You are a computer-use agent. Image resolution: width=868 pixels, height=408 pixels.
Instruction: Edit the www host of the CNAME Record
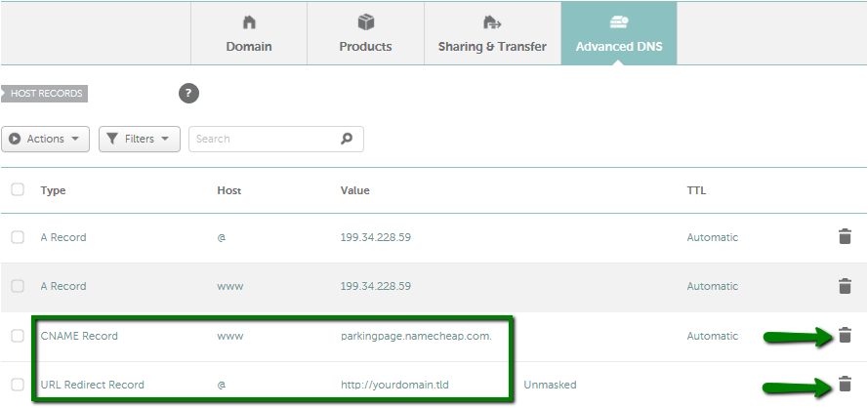click(230, 336)
